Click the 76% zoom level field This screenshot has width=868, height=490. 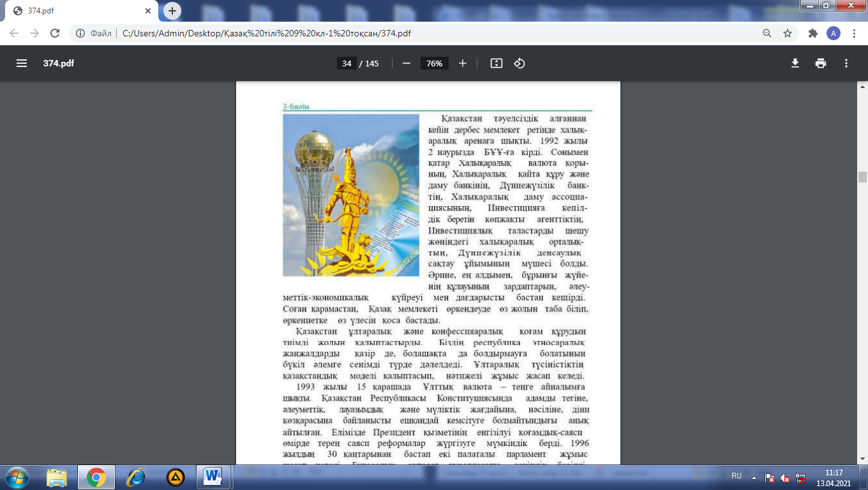pos(435,63)
